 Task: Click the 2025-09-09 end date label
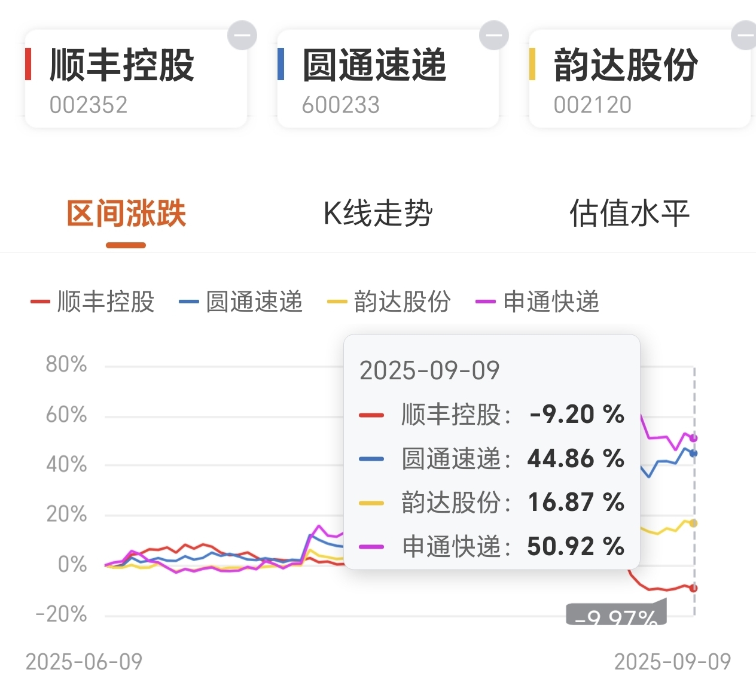(x=672, y=662)
